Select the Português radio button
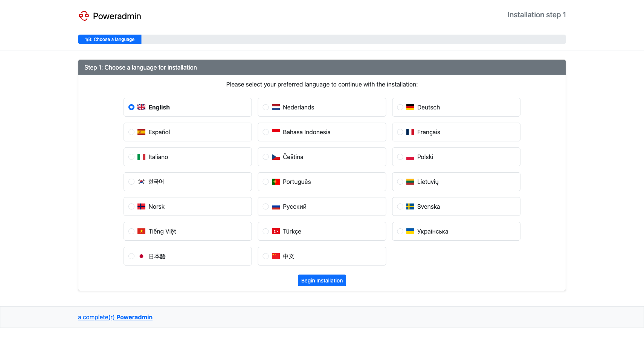The image size is (644, 343). tap(266, 182)
